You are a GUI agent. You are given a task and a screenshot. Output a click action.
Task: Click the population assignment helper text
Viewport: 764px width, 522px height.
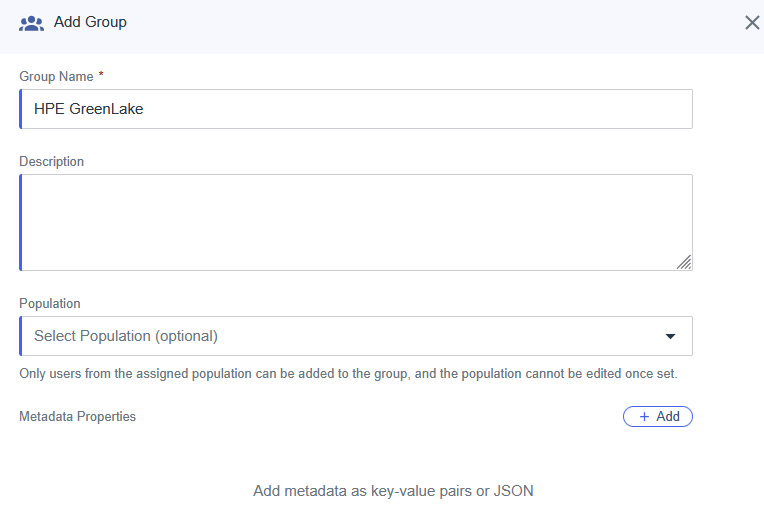click(348, 374)
